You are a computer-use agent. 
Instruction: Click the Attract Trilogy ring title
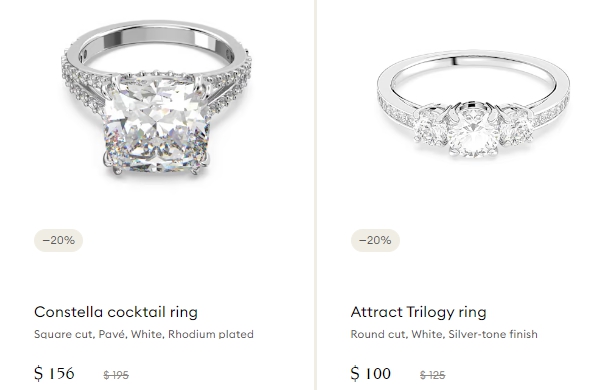[x=418, y=312]
